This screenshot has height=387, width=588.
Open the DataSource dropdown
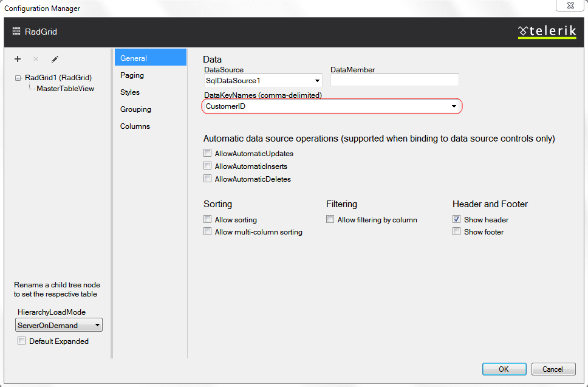318,81
